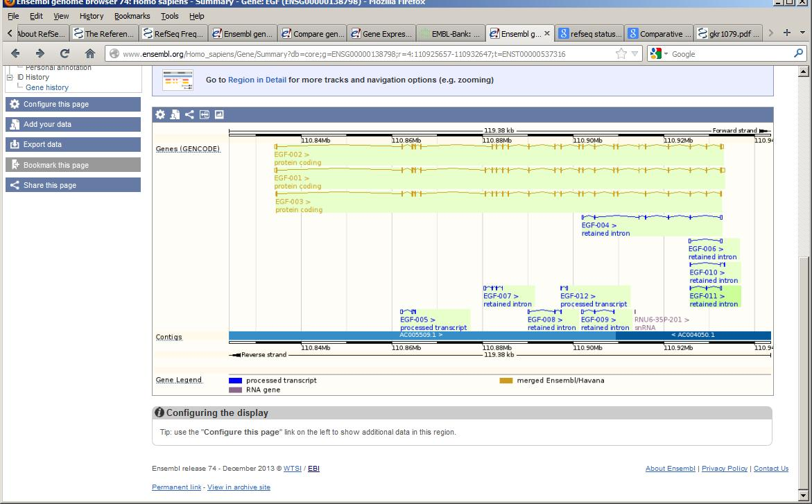Reload the page with the refresh icon
The height and width of the screenshot is (504, 812).
tap(64, 53)
